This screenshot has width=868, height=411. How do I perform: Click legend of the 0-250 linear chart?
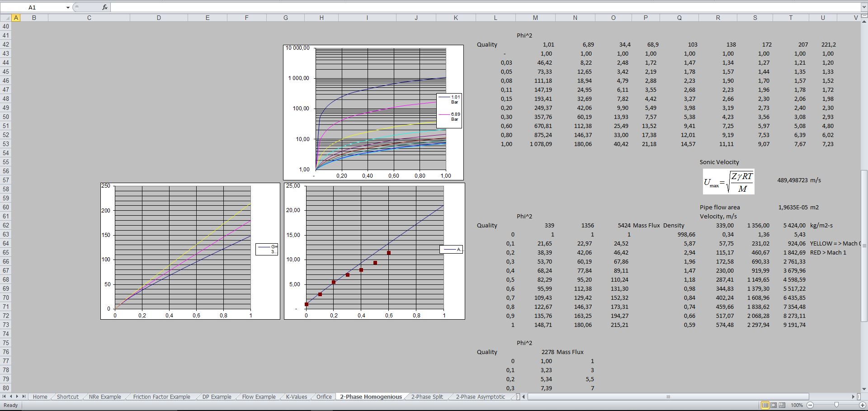point(267,249)
